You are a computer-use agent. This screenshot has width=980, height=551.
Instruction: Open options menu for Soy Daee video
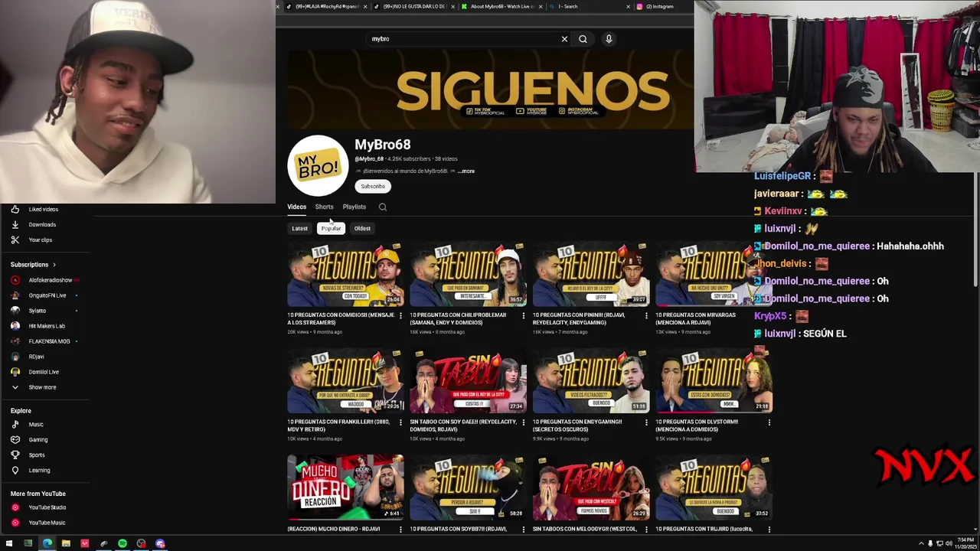click(524, 422)
